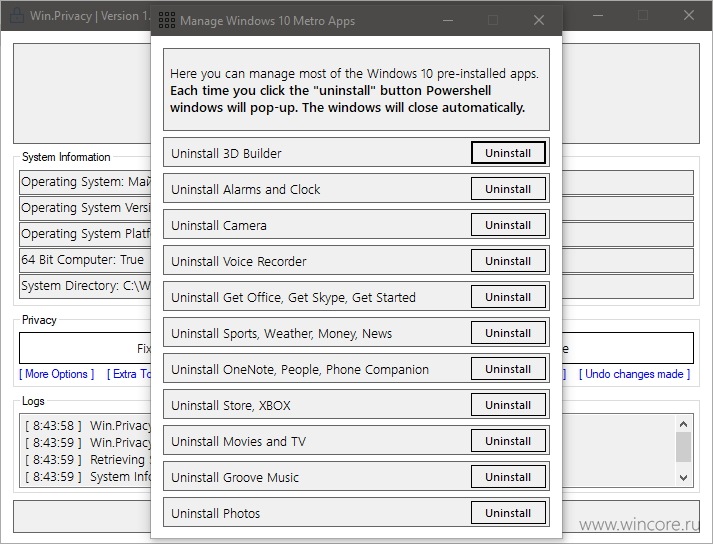Open More Options link in Win.Privacy

[x=57, y=374]
